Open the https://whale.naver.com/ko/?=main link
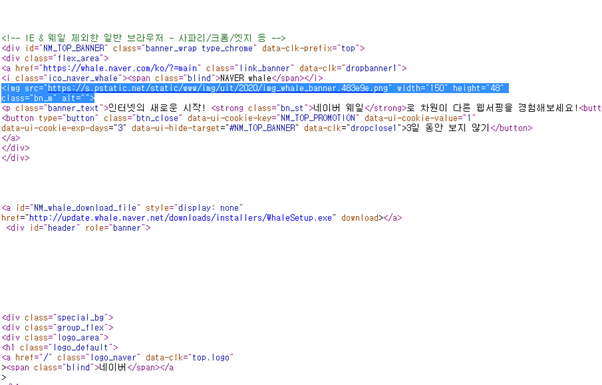This screenshot has height=385, width=602. [120, 68]
